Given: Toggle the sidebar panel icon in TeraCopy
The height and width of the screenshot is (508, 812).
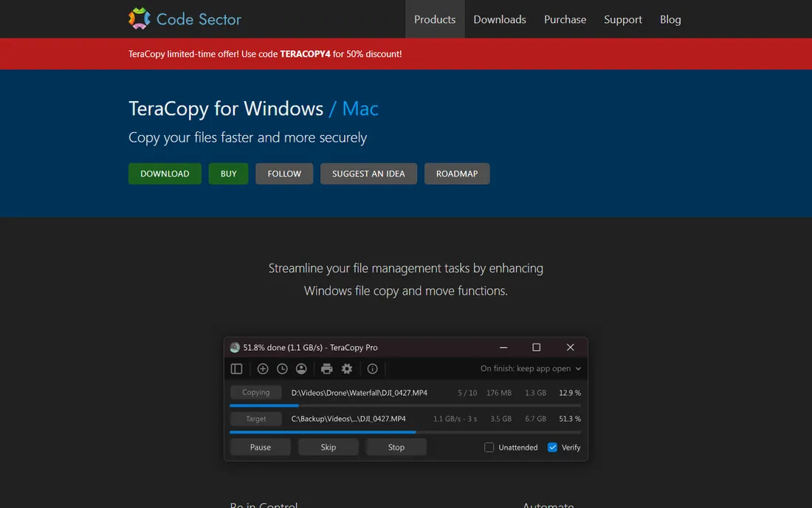Looking at the screenshot, I should click(x=237, y=368).
